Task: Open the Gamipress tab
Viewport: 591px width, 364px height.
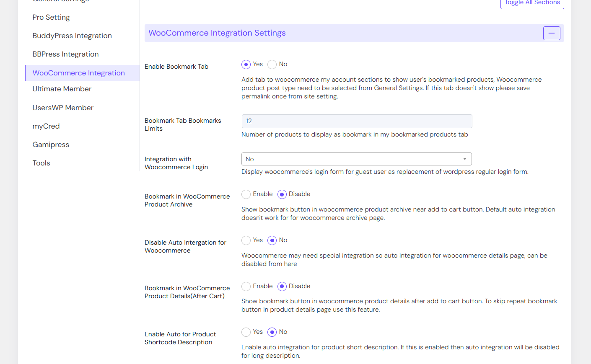Action: 51,145
